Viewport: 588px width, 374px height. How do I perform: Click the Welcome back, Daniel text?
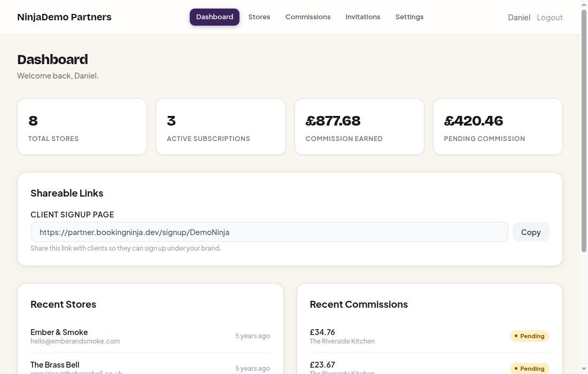click(x=58, y=76)
